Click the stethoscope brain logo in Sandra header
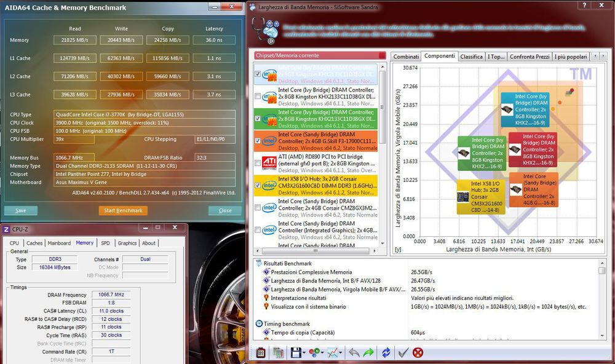The height and width of the screenshot is (364, 615). (266, 31)
